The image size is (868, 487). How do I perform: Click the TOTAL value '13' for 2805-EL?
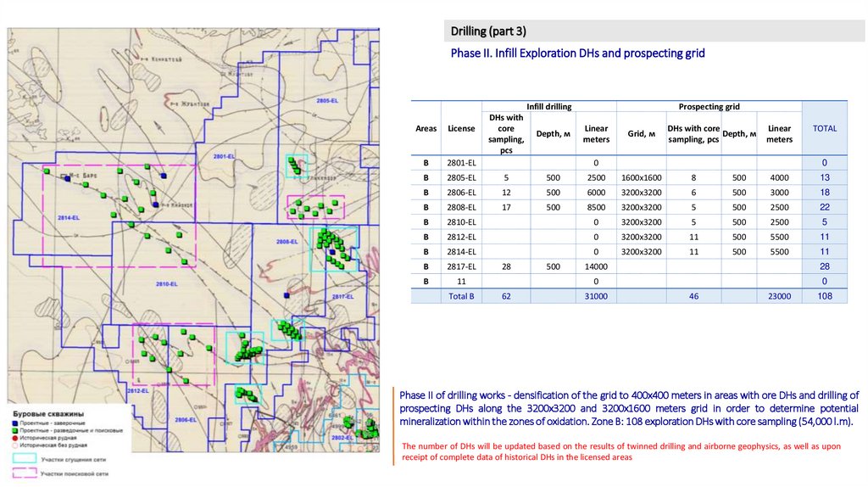(x=824, y=178)
